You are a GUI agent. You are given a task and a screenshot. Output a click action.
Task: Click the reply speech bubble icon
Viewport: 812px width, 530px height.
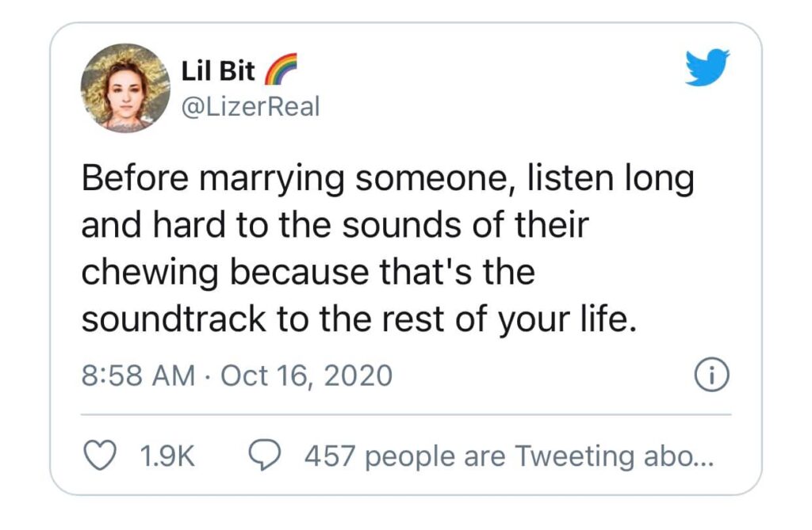point(262,456)
